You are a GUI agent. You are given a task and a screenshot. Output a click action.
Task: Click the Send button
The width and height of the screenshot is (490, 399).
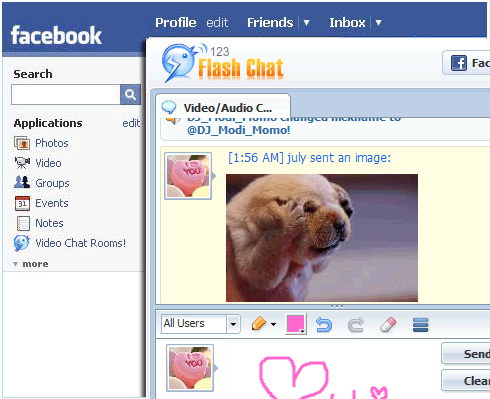[x=467, y=354]
